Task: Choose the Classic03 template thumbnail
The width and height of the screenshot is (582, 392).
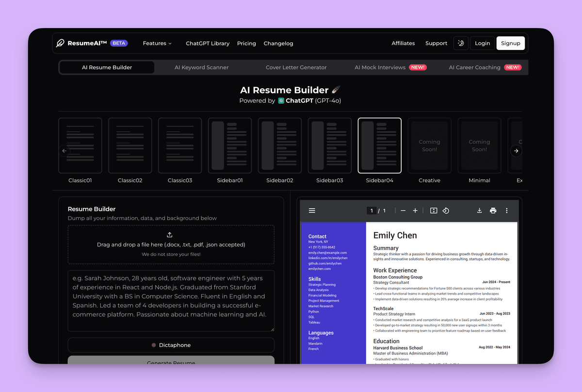Action: 180,145
